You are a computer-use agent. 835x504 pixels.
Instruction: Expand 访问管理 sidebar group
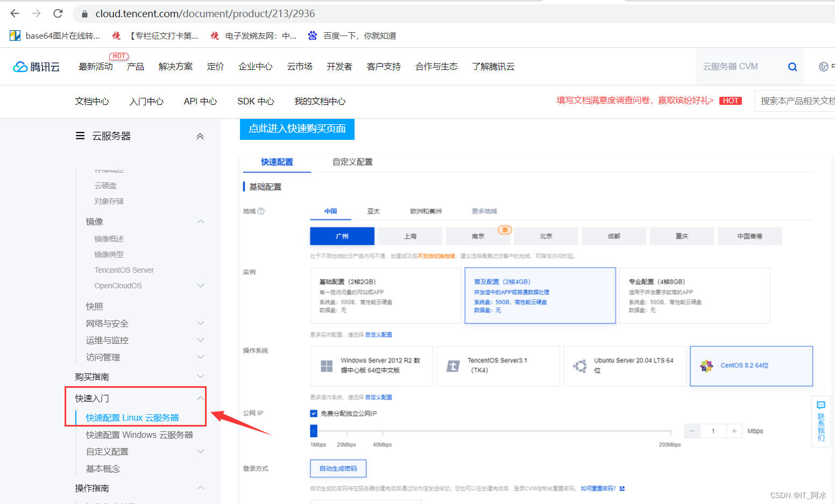pos(201,357)
